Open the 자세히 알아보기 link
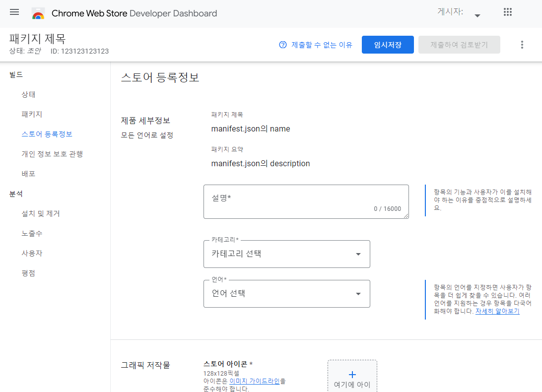This screenshot has height=392, width=542. [x=497, y=311]
